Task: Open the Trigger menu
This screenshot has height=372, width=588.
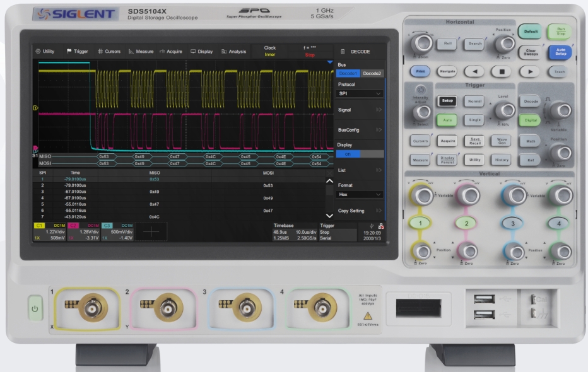Action: [77, 52]
